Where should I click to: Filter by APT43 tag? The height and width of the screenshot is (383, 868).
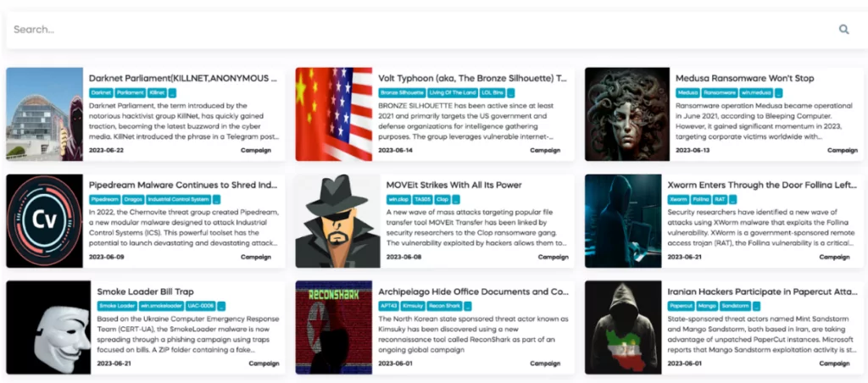pyautogui.click(x=388, y=306)
